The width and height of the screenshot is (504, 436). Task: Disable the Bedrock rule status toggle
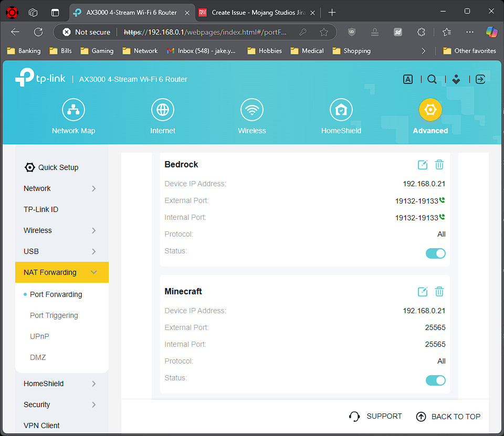pyautogui.click(x=435, y=253)
